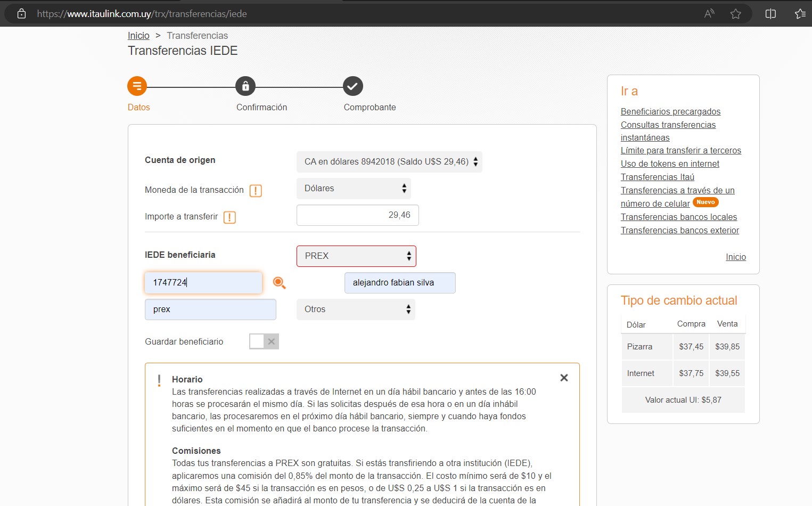Click the info icon beside Importe a transferir

229,217
